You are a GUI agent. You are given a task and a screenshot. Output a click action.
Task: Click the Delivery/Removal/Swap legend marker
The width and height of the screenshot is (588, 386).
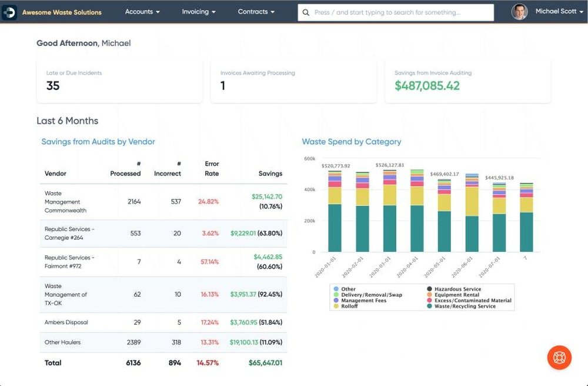[336, 295]
